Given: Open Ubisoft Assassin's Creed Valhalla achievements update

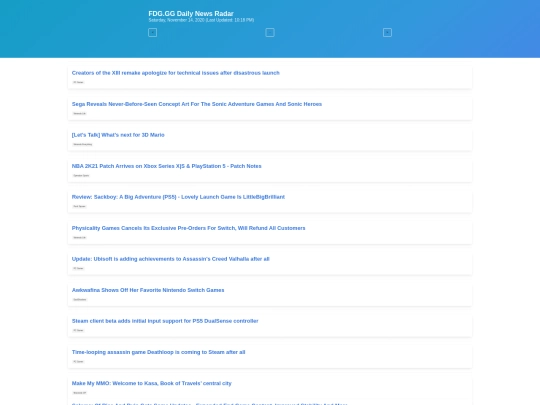Looking at the screenshot, I should click(x=170, y=259).
